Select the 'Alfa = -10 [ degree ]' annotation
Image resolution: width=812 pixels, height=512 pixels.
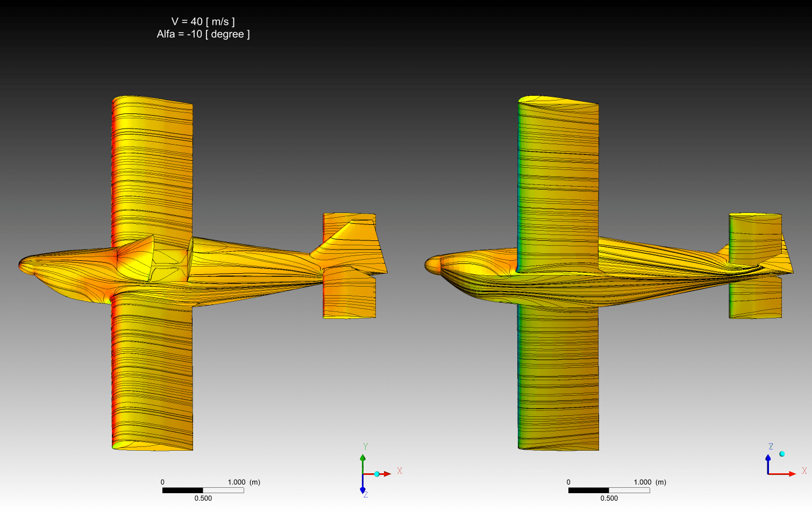point(203,34)
